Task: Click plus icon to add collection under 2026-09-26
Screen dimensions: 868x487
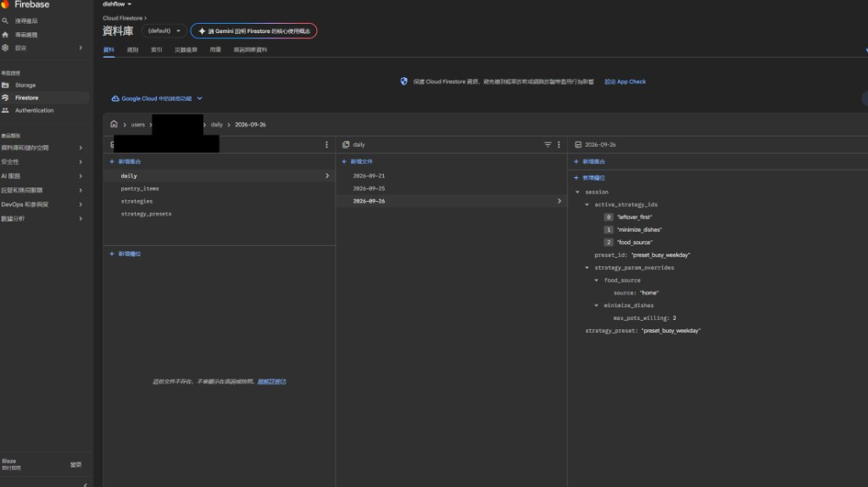Action: tap(576, 161)
